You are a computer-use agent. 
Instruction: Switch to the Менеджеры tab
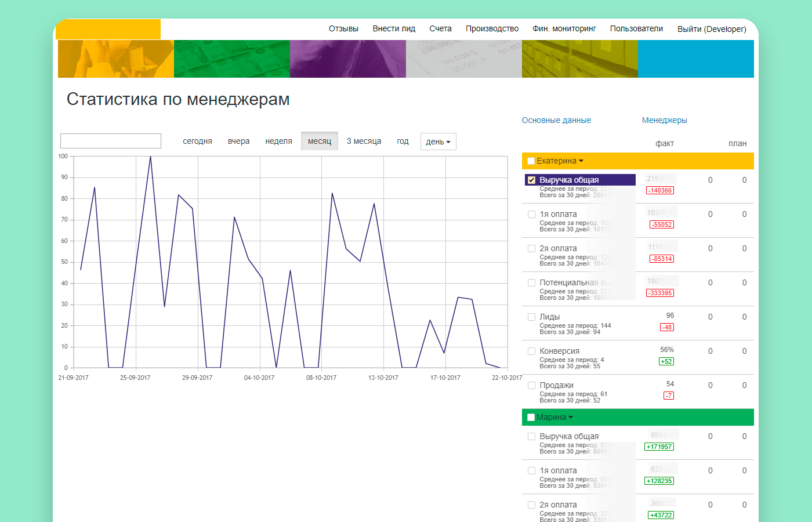tap(665, 120)
